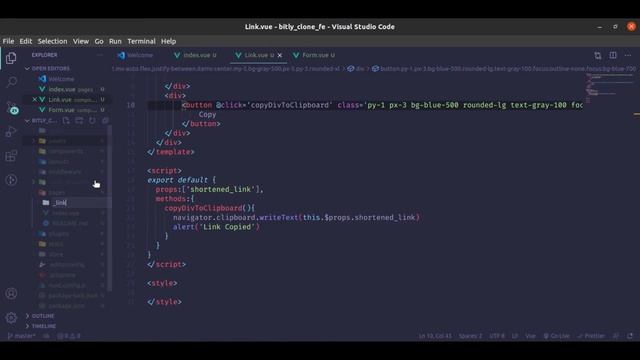Click the Open Changes icon in editor toolbar

[x=598, y=55]
